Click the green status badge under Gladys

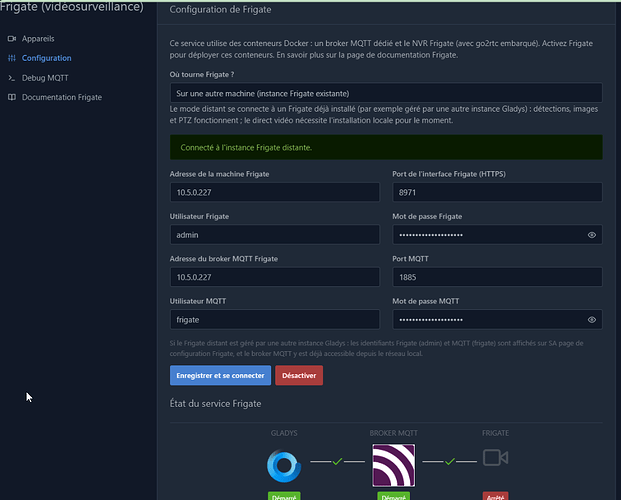tap(284, 496)
